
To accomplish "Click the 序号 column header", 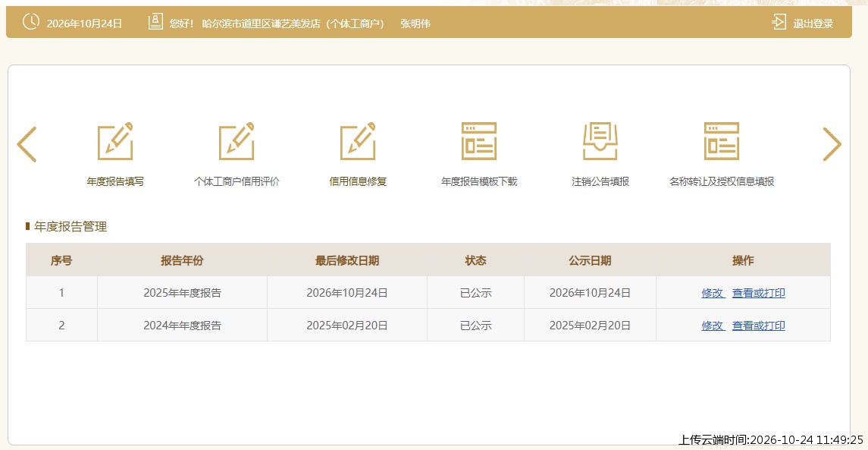I will [61, 260].
